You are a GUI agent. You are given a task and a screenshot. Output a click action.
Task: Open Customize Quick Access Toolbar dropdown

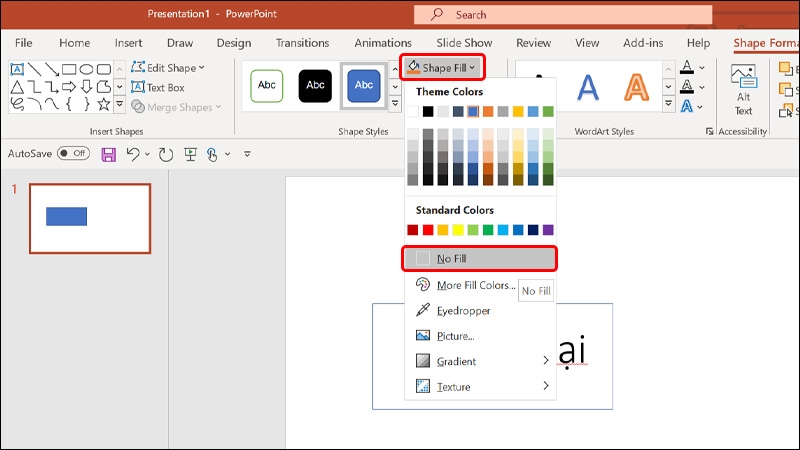pyautogui.click(x=247, y=154)
